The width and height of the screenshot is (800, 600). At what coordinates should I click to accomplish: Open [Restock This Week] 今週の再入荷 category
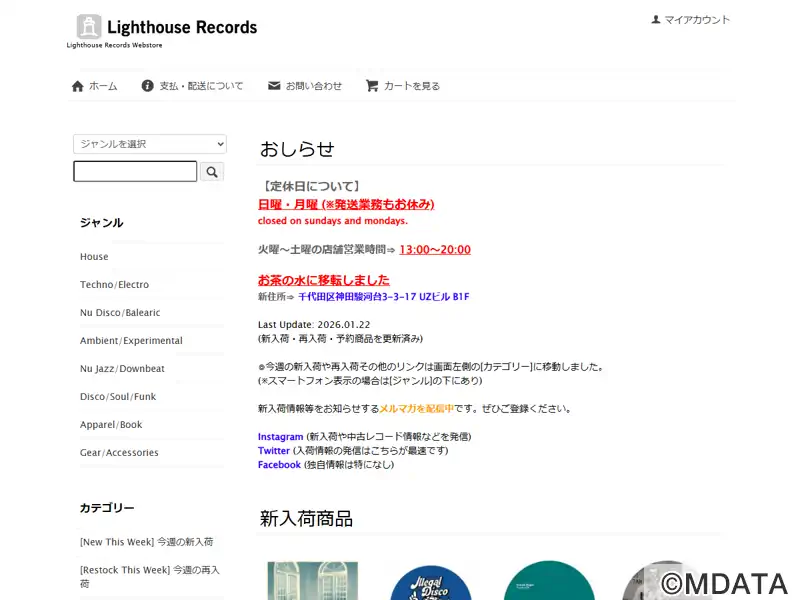coord(150,577)
